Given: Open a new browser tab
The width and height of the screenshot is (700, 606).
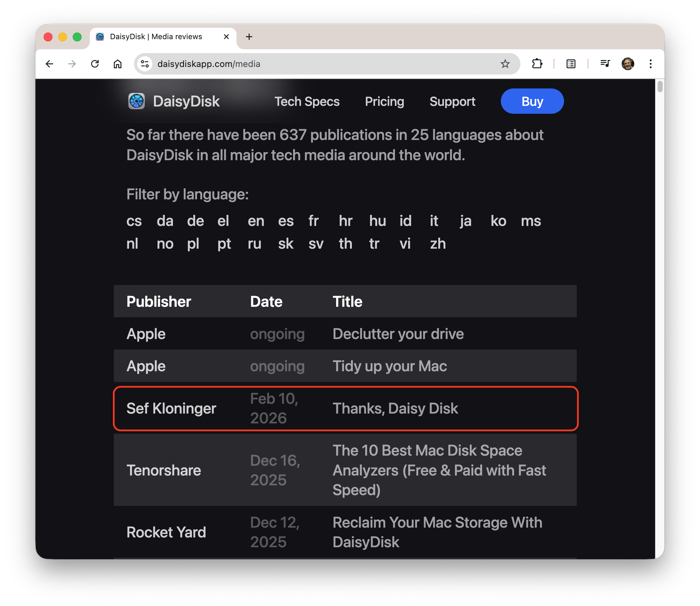Looking at the screenshot, I should 249,37.
